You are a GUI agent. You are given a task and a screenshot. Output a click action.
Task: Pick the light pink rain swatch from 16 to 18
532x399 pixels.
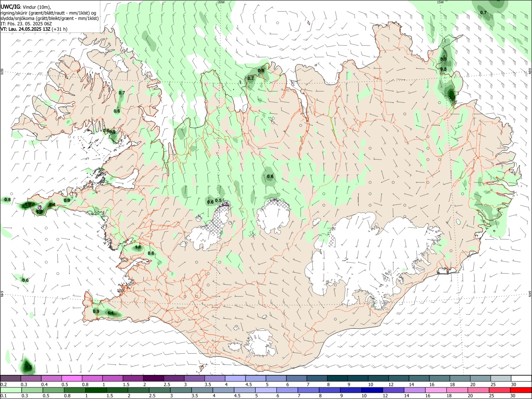point(436,390)
